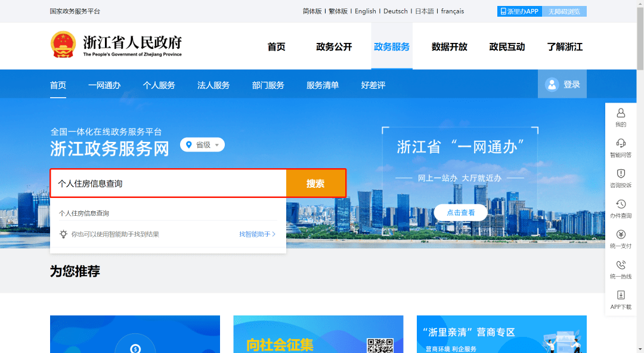644x353 pixels.
Task: Click the 搜索 search button
Action: pyautogui.click(x=315, y=183)
